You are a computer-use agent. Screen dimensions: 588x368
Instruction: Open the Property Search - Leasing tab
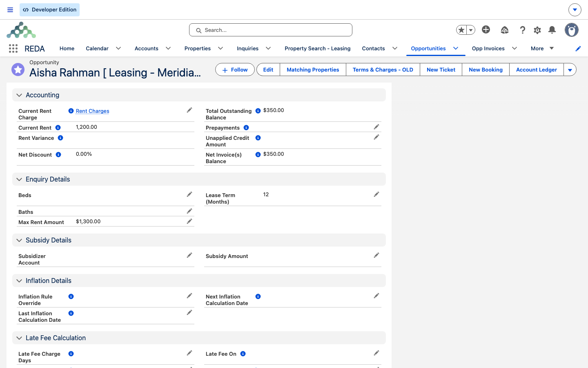318,48
